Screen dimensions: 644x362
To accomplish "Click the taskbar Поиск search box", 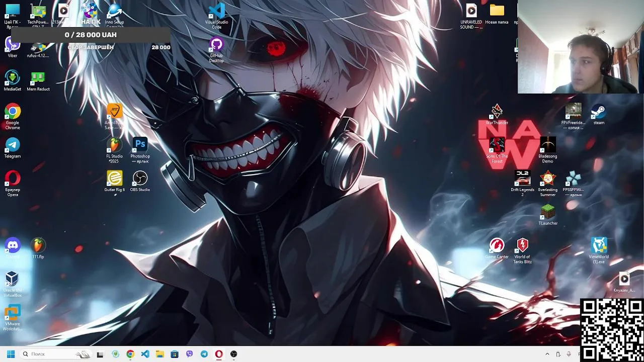I will 56,354.
